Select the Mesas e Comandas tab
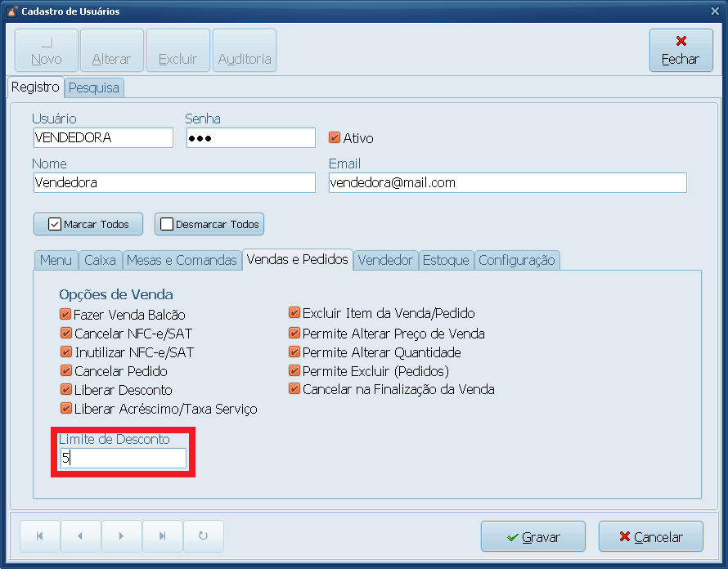The image size is (728, 569). [182, 260]
